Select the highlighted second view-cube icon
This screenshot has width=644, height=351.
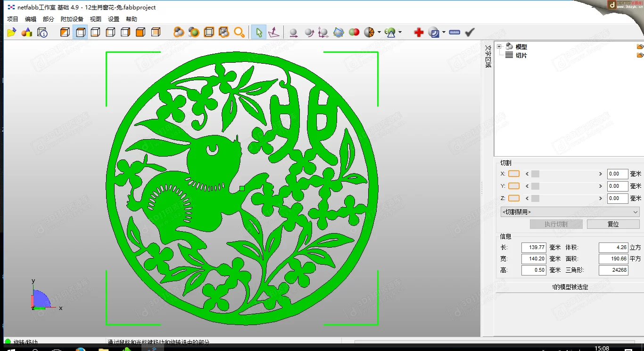click(80, 32)
